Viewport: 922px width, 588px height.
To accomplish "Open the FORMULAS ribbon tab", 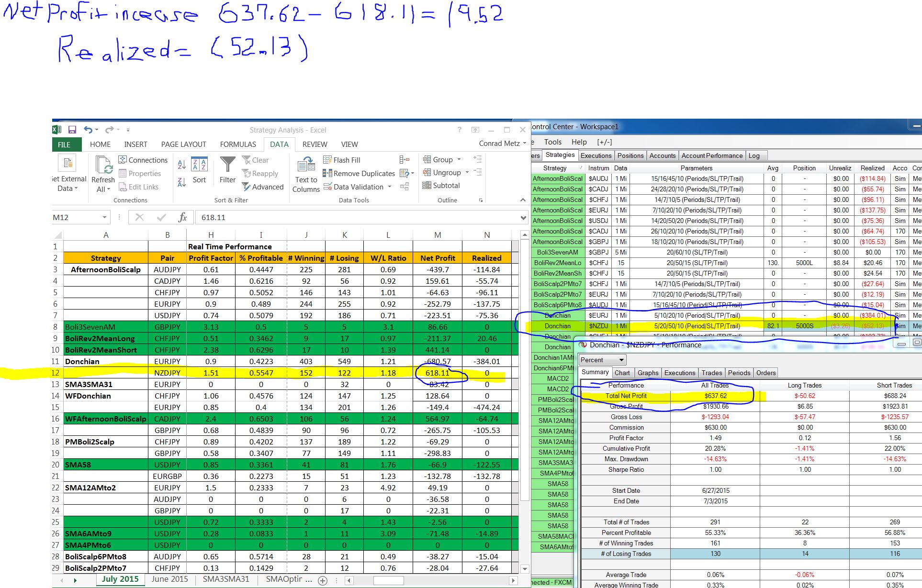I will pyautogui.click(x=238, y=144).
